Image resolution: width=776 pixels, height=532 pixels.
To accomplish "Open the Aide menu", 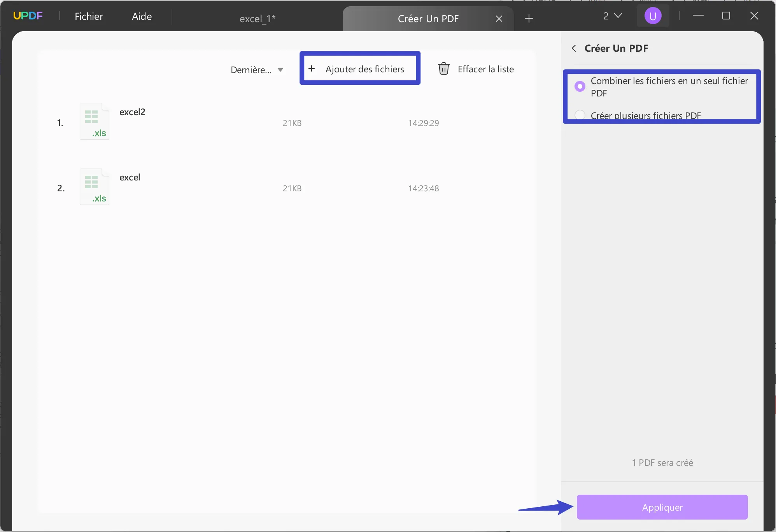I will 142,16.
